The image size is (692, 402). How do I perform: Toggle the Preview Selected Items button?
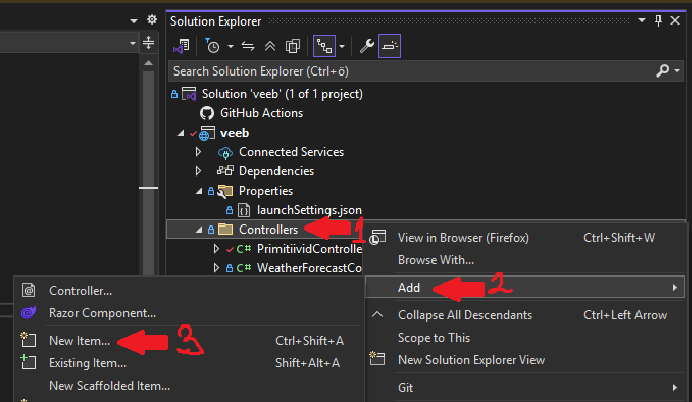tap(389, 46)
